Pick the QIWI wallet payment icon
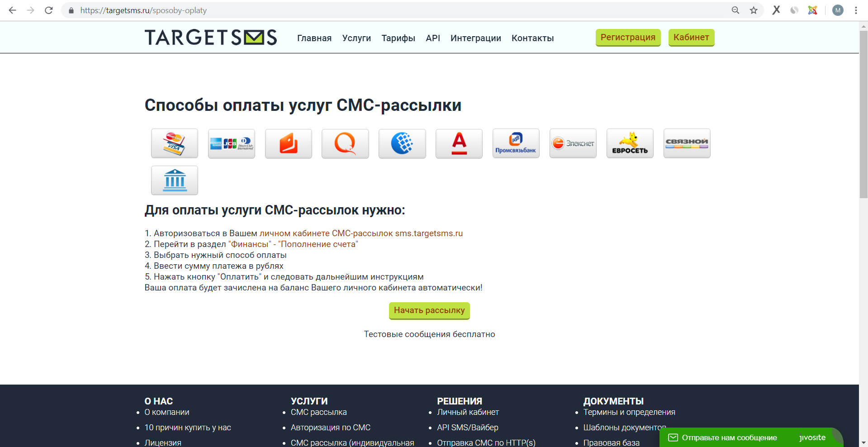This screenshot has height=447, width=868. [345, 143]
